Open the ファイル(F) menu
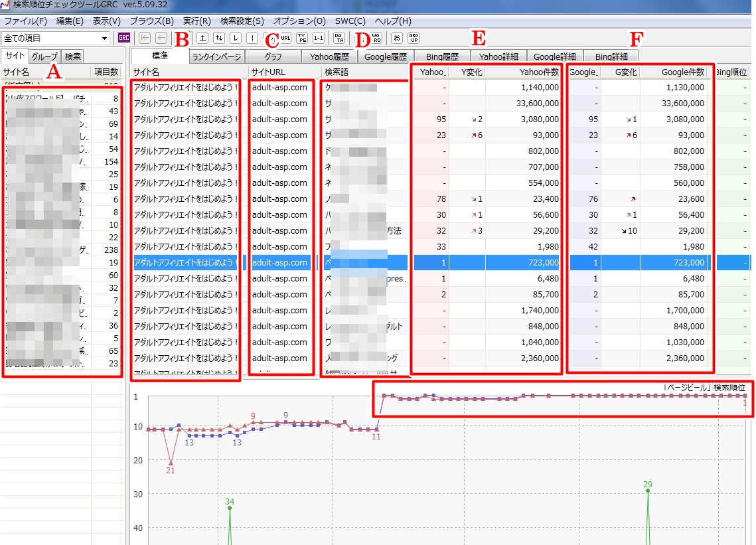This screenshot has width=756, height=545. tap(25, 21)
